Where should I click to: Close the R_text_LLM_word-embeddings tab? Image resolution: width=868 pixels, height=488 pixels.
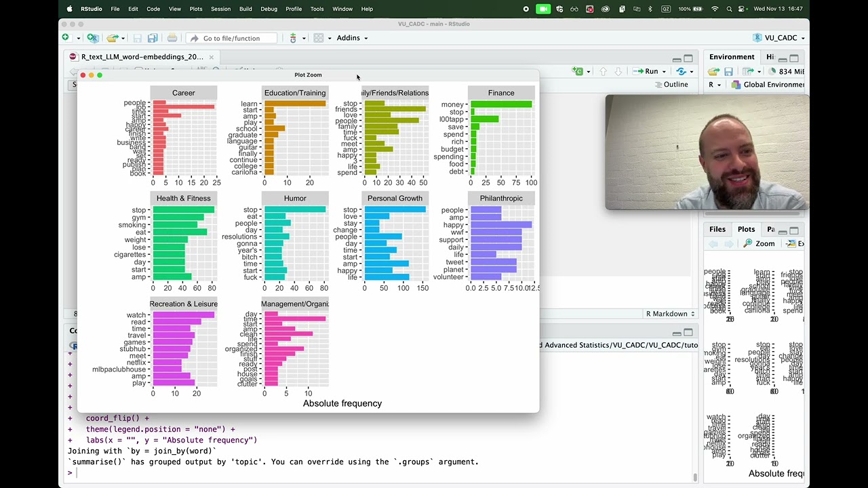[211, 57]
